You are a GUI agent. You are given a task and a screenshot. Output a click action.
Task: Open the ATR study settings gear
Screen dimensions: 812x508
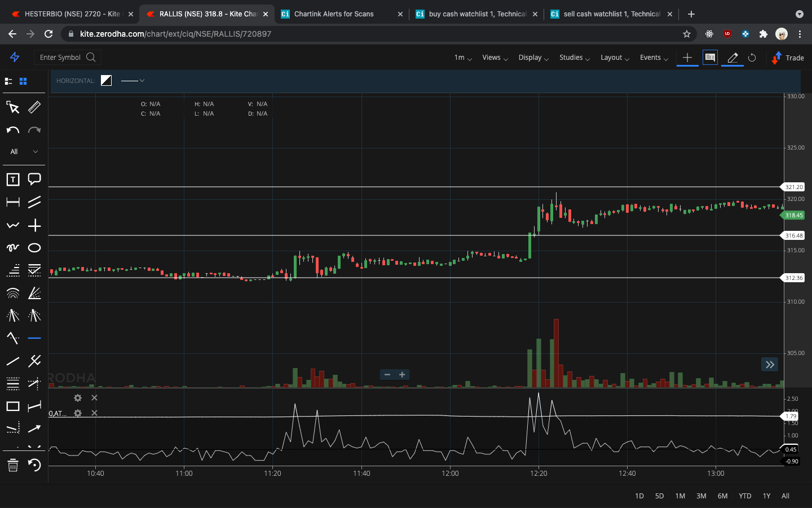tap(77, 413)
